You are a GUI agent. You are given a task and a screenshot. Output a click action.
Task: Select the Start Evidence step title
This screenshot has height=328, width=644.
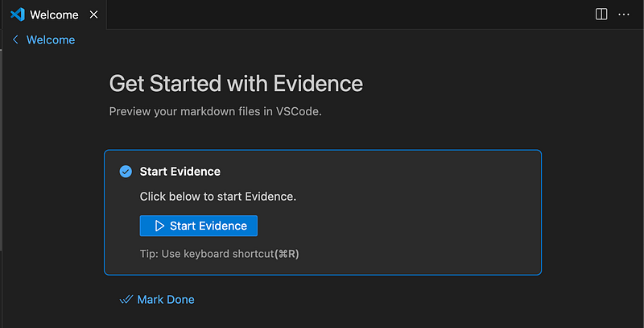tap(180, 172)
